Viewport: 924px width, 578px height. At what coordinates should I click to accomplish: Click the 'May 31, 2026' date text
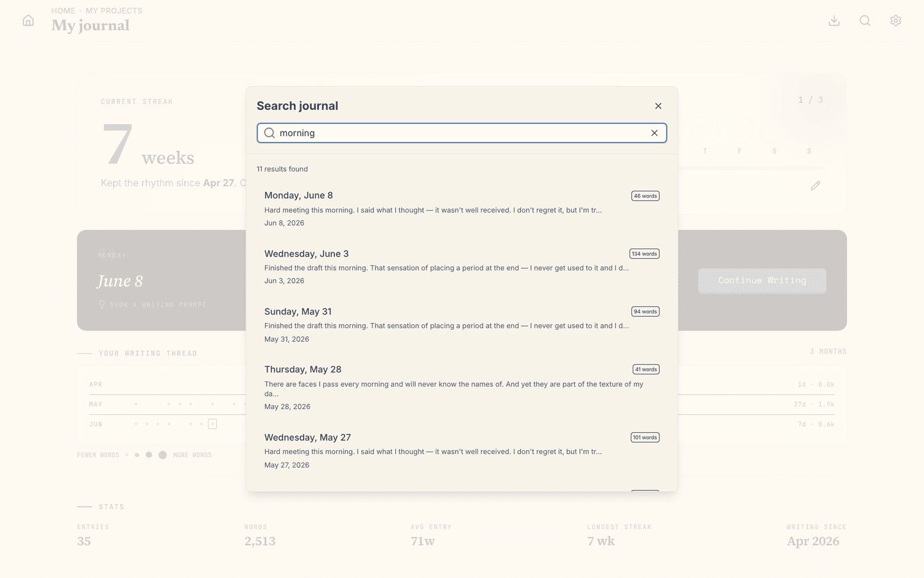(x=287, y=339)
